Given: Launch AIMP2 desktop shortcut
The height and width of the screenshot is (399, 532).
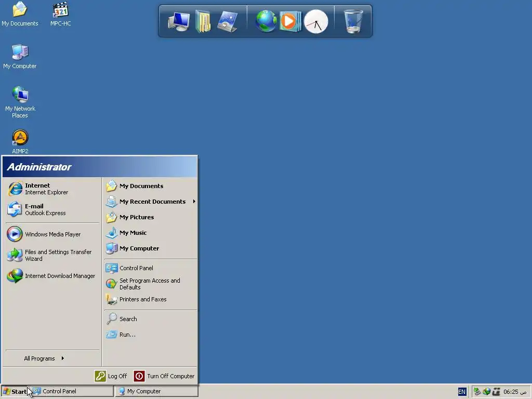Looking at the screenshot, I should [x=20, y=141].
